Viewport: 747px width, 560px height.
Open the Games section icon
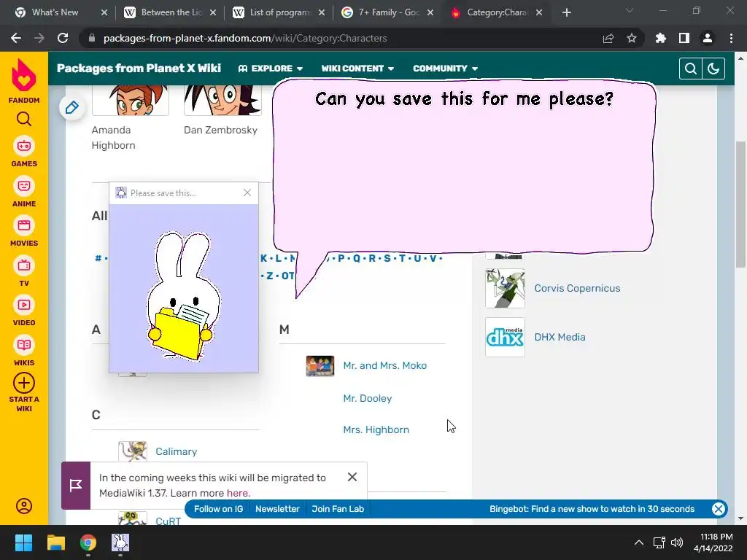(24, 146)
